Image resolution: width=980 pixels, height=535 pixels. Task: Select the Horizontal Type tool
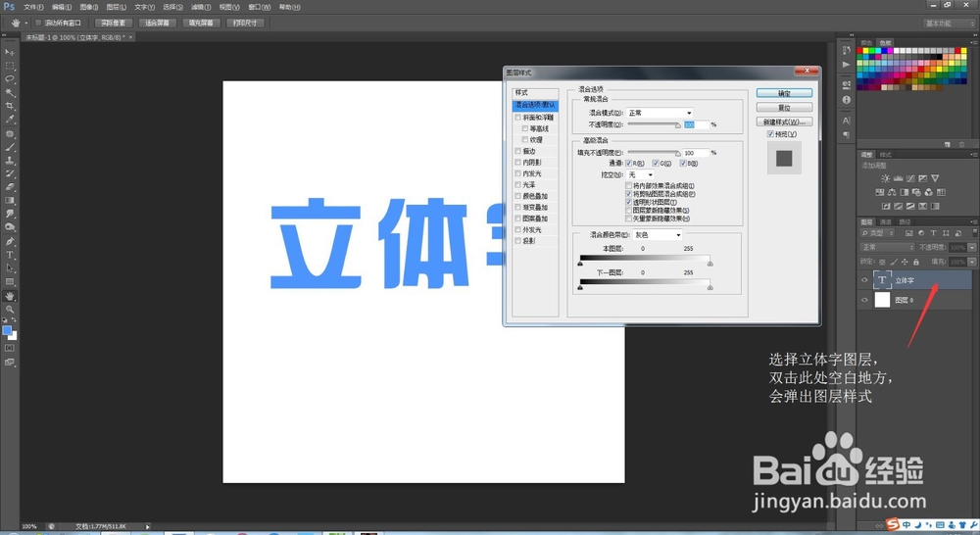coord(10,255)
